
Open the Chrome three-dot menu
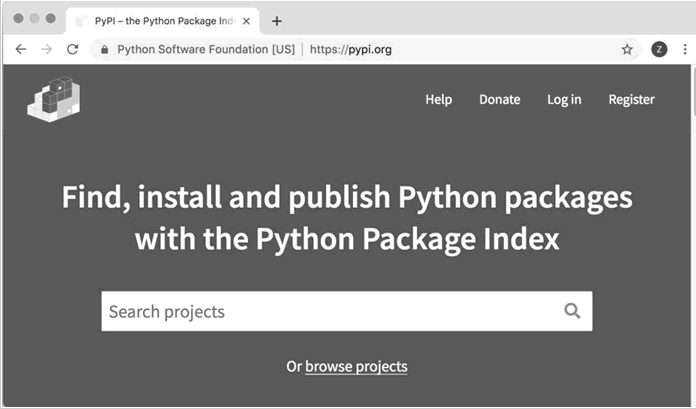click(x=685, y=49)
